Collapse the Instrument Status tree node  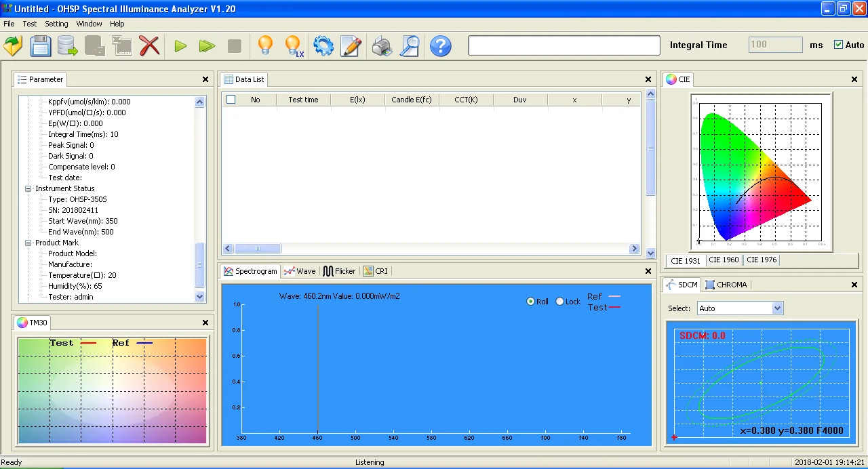point(28,188)
